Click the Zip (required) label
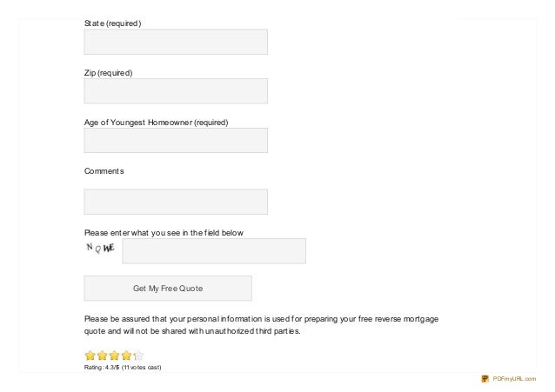The width and height of the screenshot is (555, 392). point(109,73)
